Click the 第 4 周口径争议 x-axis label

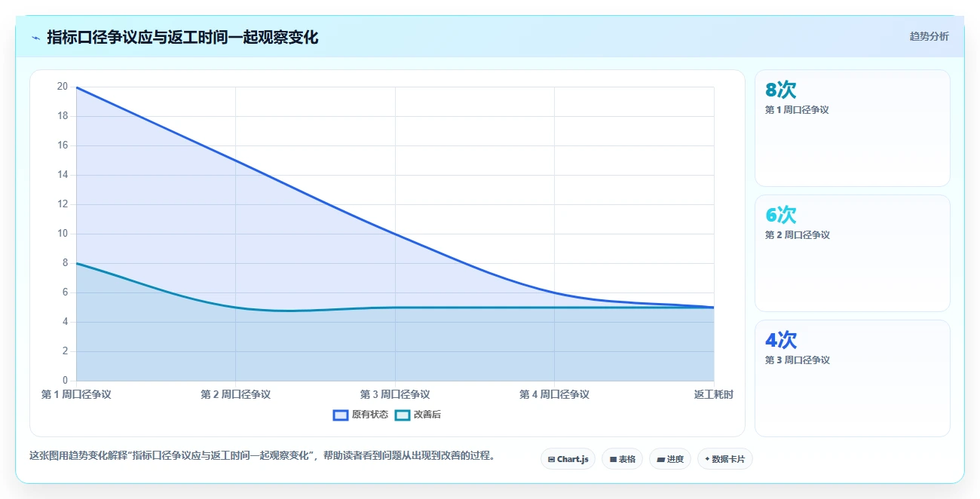(x=554, y=394)
